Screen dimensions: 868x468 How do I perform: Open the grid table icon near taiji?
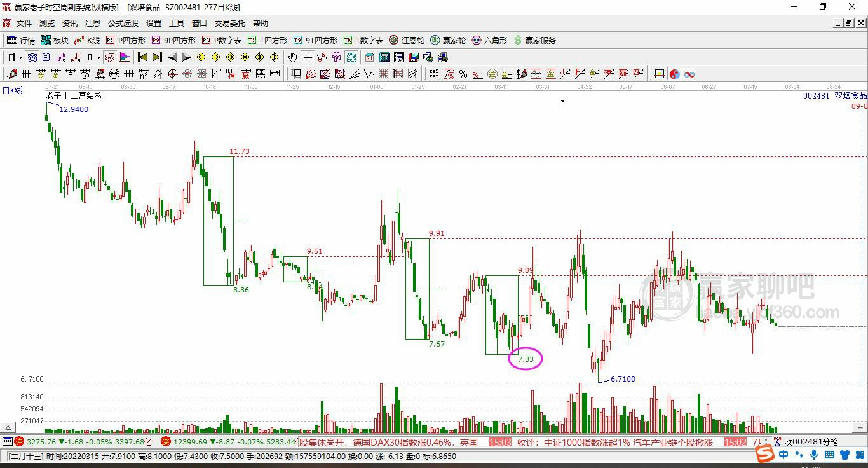[x=660, y=74]
